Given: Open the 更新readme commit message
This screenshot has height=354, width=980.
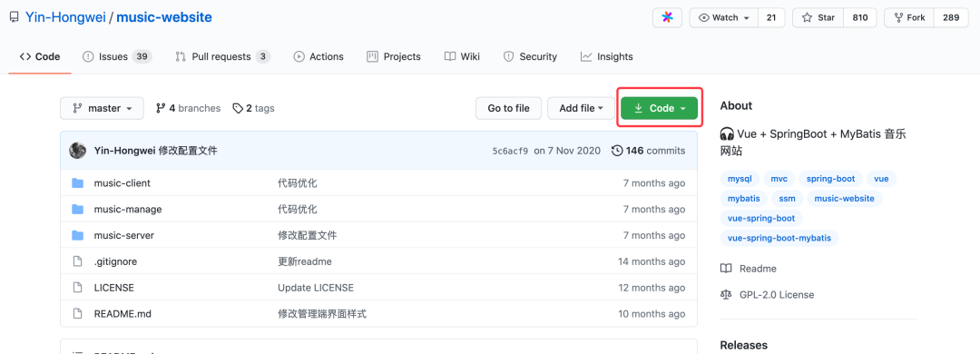Looking at the screenshot, I should point(304,261).
